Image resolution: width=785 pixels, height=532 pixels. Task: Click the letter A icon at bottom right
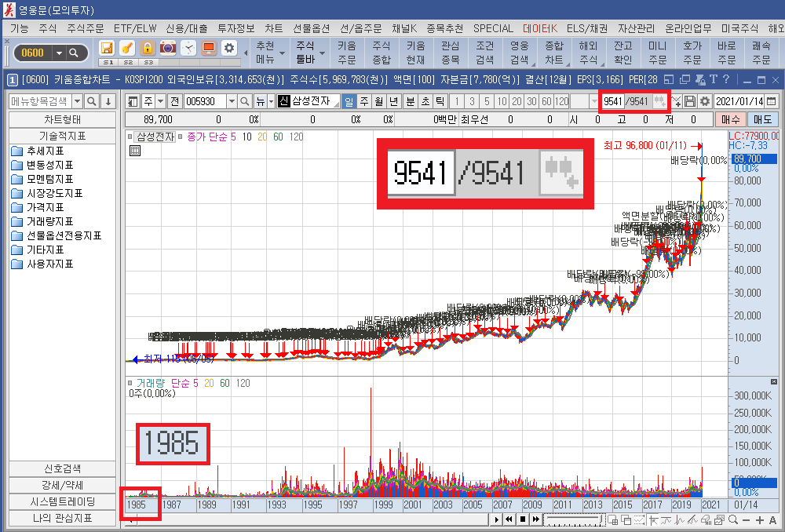(773, 520)
